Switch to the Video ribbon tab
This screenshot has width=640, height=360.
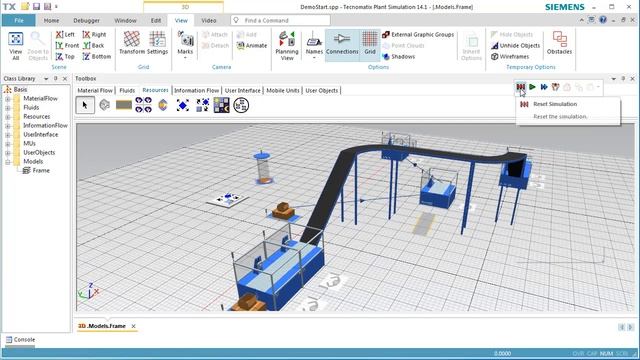tap(209, 20)
